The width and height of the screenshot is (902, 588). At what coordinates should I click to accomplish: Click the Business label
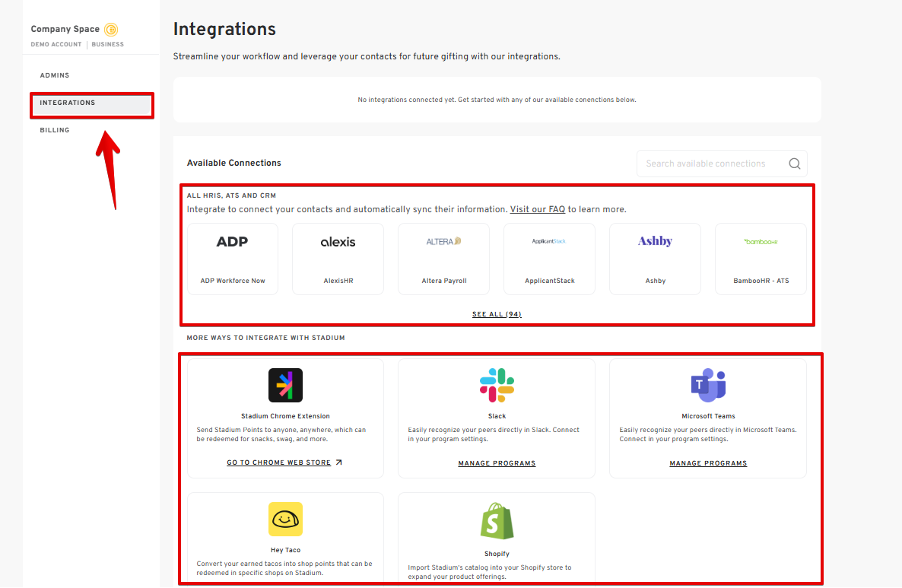click(107, 44)
